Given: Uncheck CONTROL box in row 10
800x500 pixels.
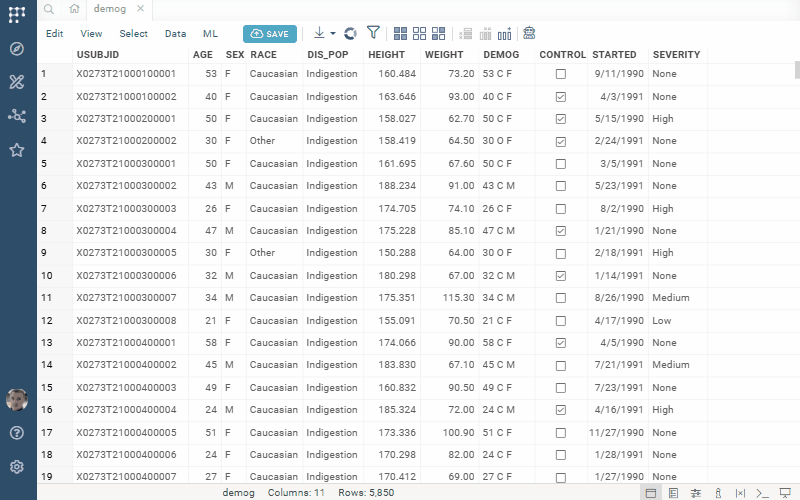Looking at the screenshot, I should pyautogui.click(x=561, y=276).
